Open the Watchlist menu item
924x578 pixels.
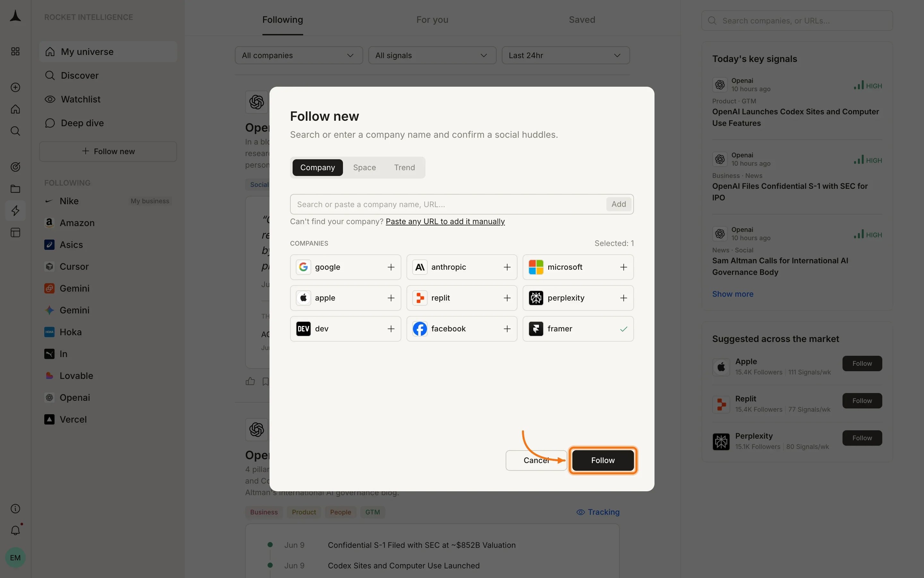[x=108, y=99]
